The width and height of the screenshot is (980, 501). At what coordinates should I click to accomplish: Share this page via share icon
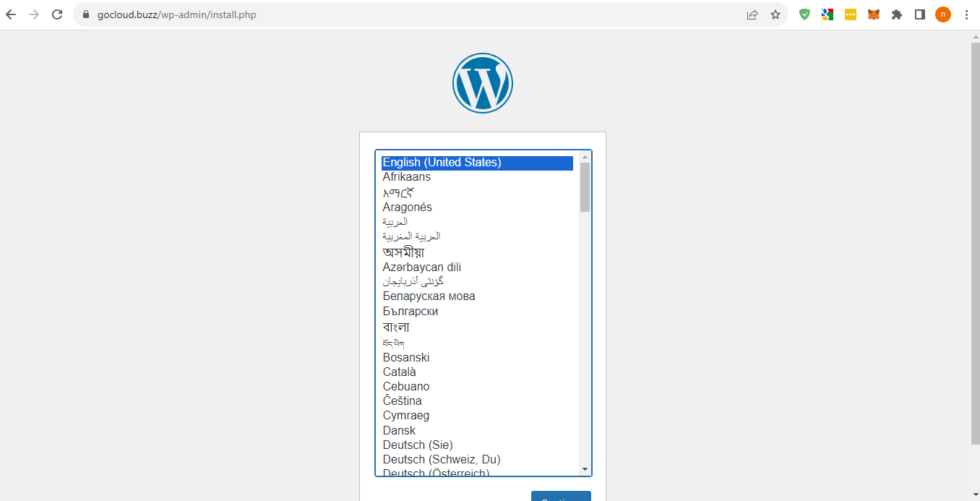(x=752, y=14)
